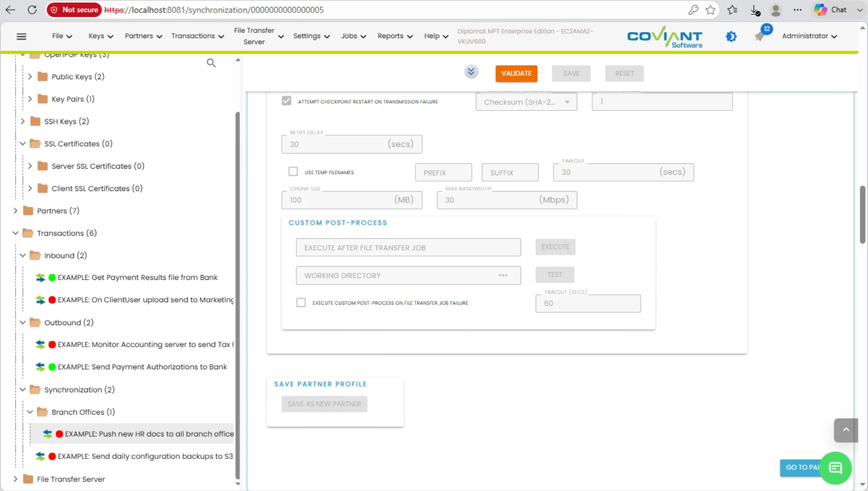
Task: Open the Administrator user menu
Action: (809, 36)
